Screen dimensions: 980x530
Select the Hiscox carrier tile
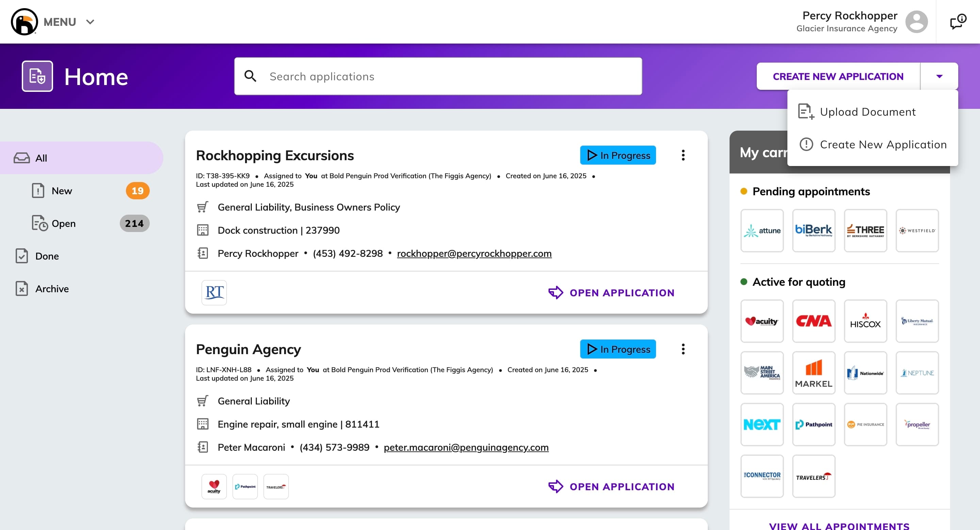(865, 321)
